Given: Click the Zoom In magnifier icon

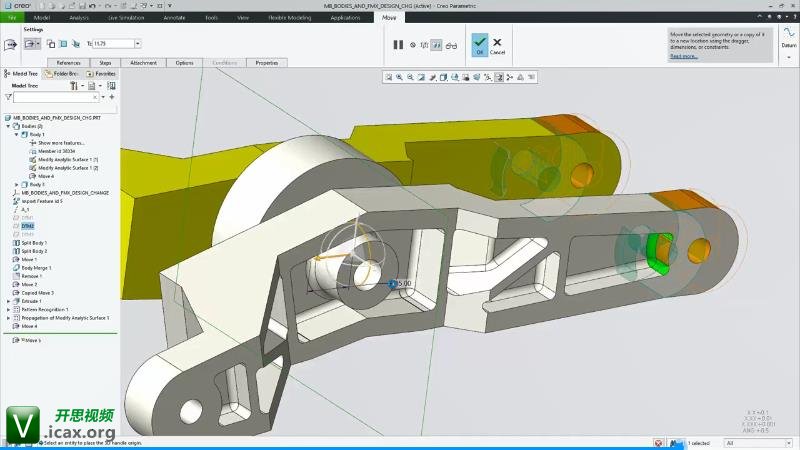Looking at the screenshot, I should 399,77.
